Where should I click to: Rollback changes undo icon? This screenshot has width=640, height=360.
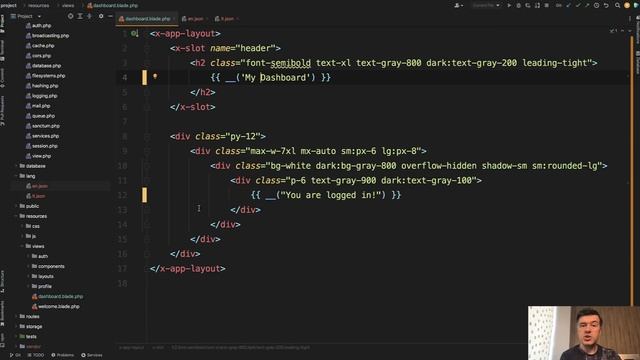tap(606, 5)
